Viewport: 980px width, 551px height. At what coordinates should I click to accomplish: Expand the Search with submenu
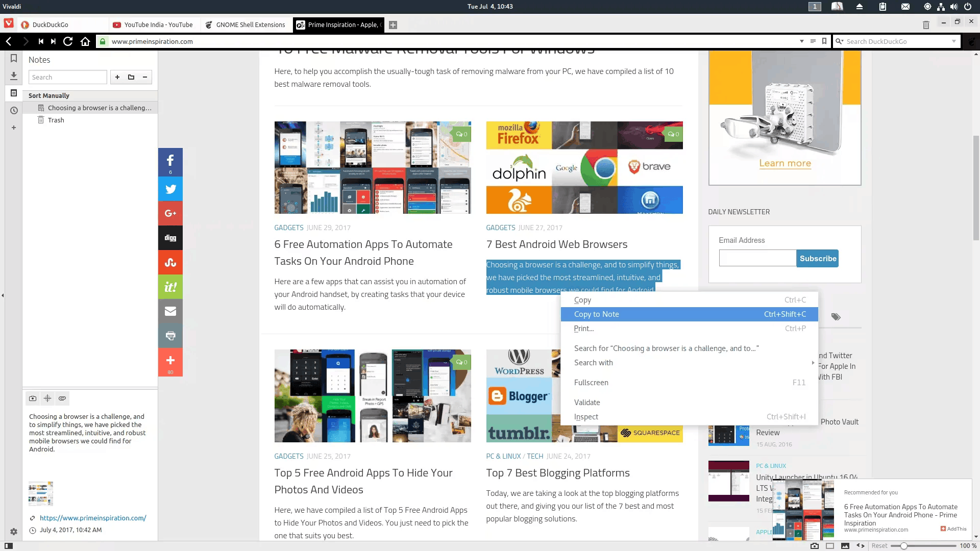[x=689, y=363]
